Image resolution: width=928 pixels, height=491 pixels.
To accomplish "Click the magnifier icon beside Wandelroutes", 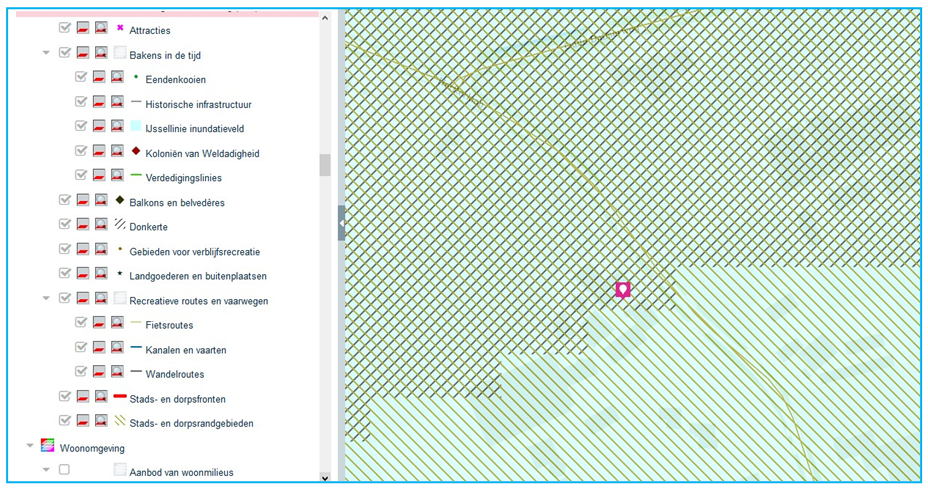I will 117,372.
